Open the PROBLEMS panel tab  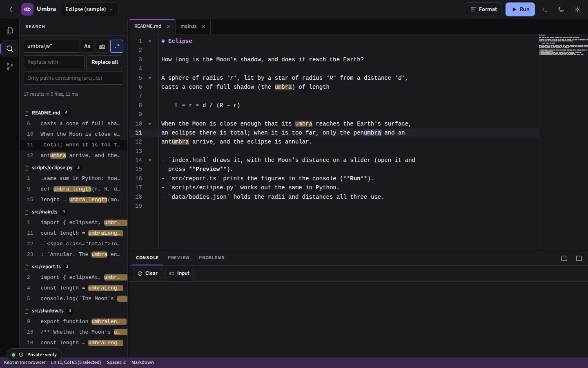tap(212, 258)
